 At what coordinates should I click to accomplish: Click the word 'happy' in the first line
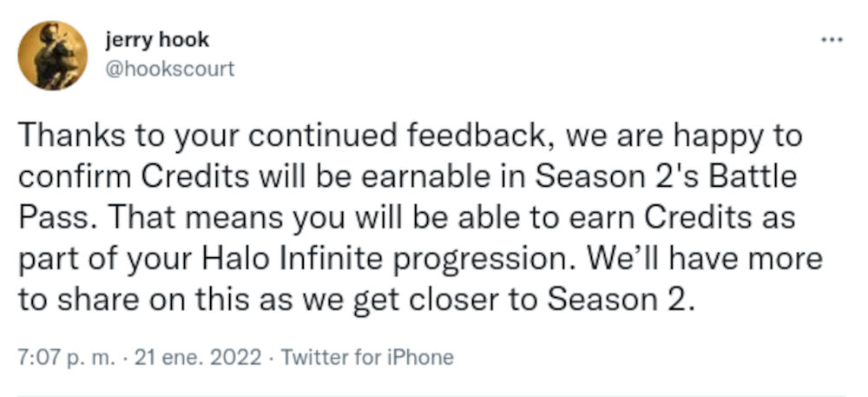coord(704,136)
